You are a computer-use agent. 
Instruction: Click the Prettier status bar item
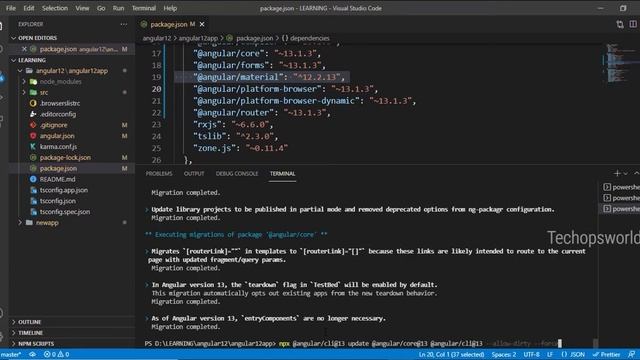[x=607, y=354]
